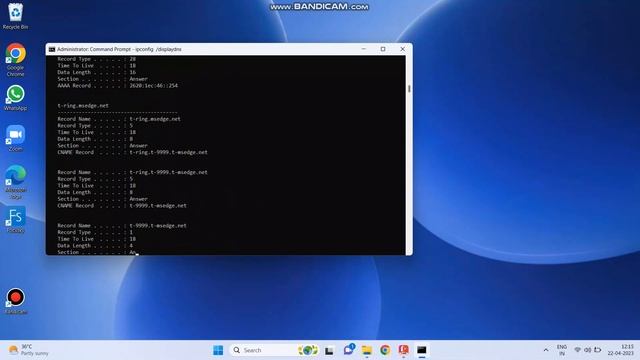Open Task View from the taskbar
The height and width of the screenshot is (360, 640).
(x=329, y=350)
